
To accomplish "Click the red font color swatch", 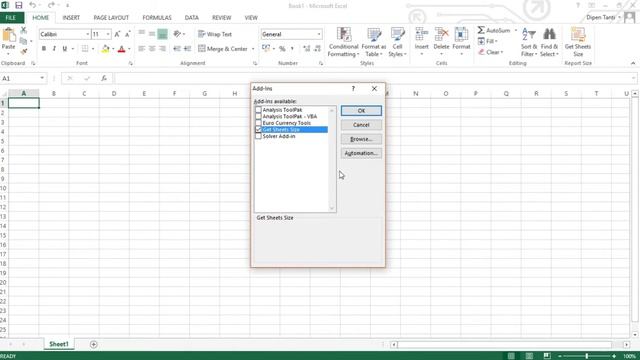I will pyautogui.click(x=121, y=49).
